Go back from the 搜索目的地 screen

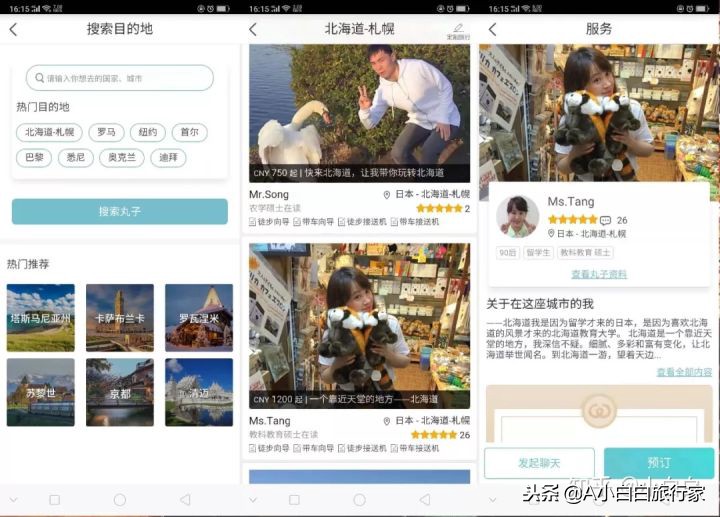[13, 30]
